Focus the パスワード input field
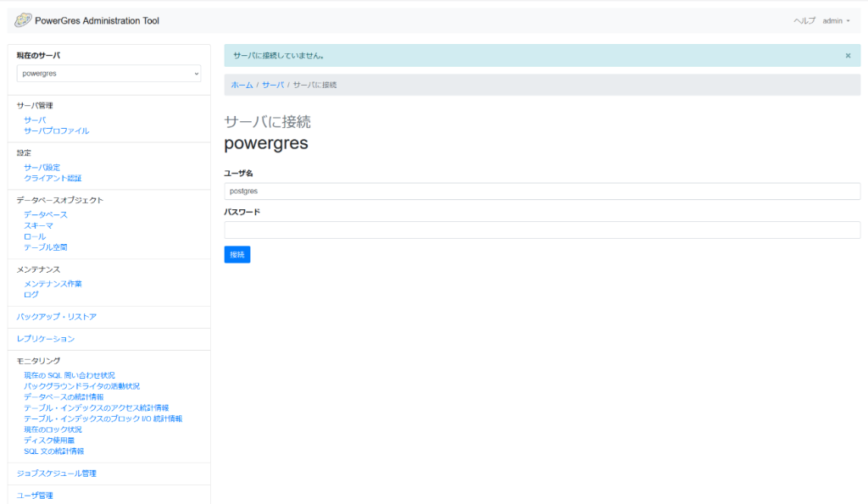Screen dimensions: 868x504 542,230
